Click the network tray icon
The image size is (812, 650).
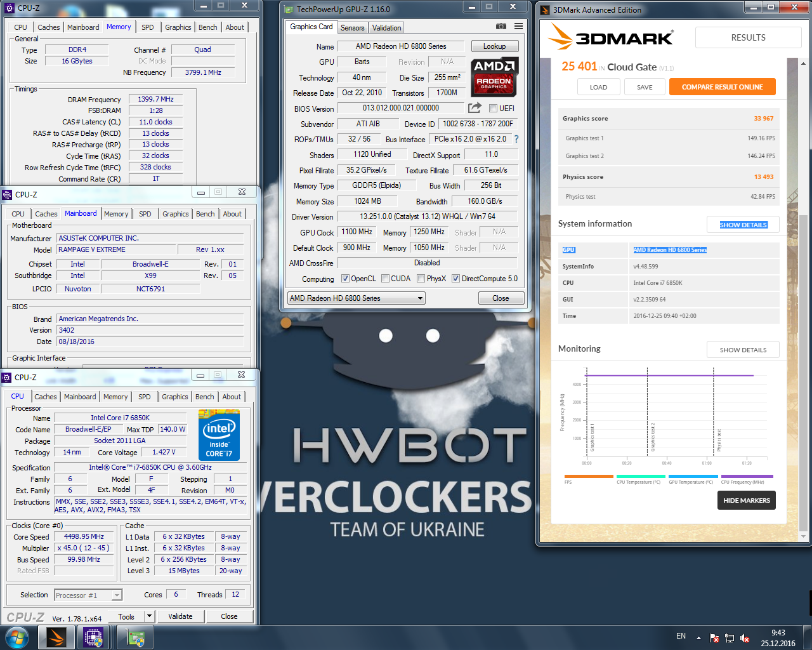pyautogui.click(x=730, y=638)
